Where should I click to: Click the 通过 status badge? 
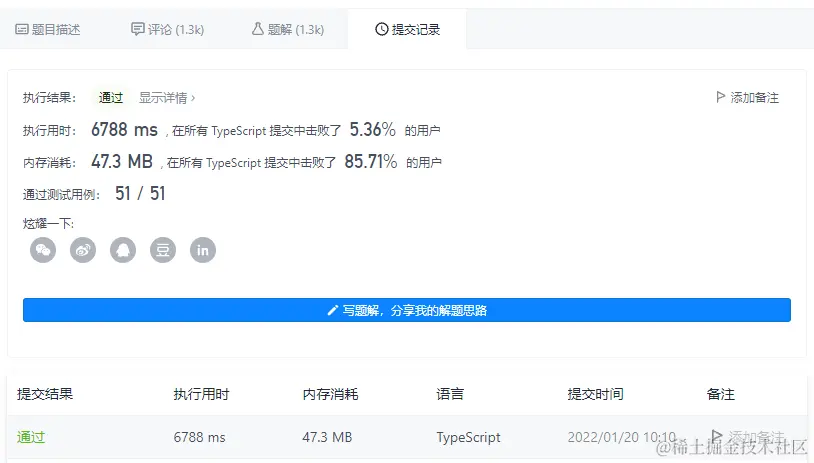pyautogui.click(x=111, y=98)
